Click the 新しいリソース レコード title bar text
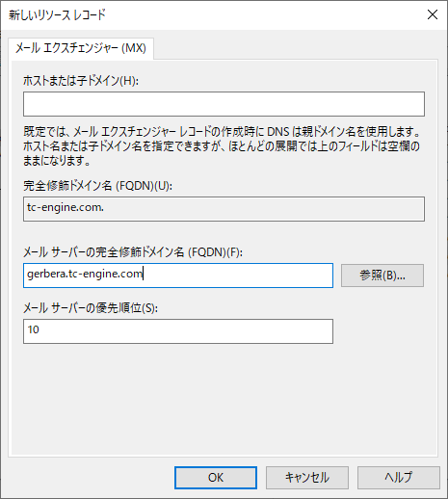The width and height of the screenshot is (448, 499). 57,15
